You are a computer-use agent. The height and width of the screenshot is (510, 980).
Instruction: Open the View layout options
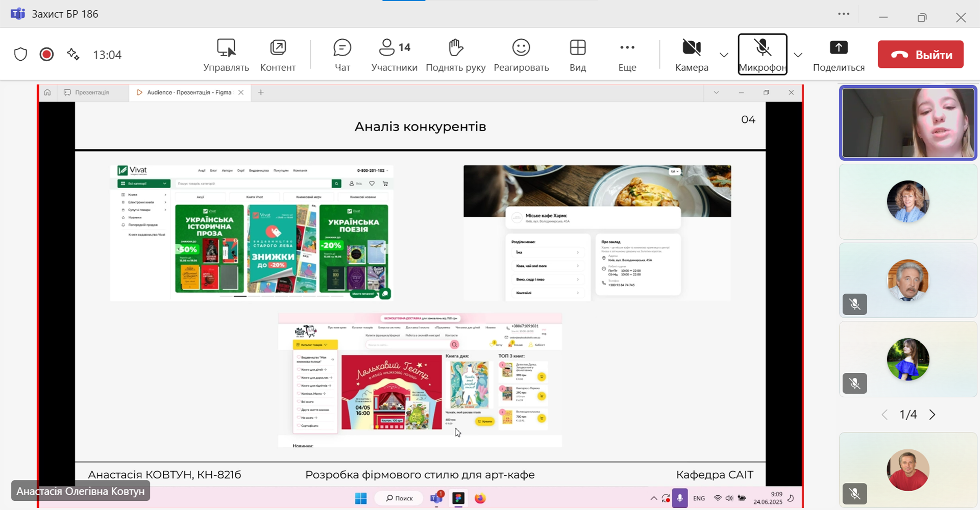(x=577, y=55)
